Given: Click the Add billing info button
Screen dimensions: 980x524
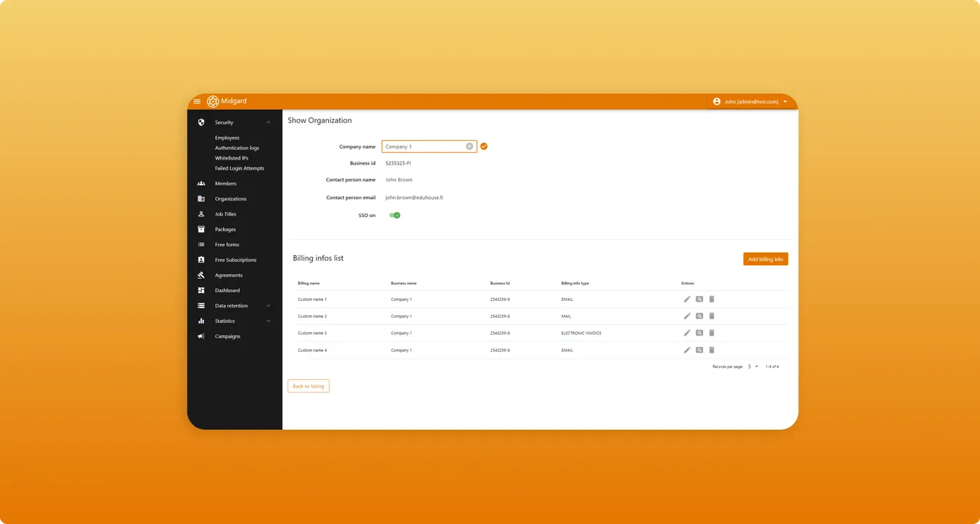Looking at the screenshot, I should (x=766, y=259).
